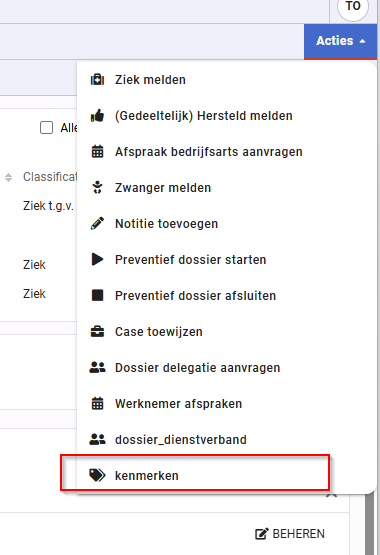Click the calendar icon beside Afspraak bedrijfsarts aanvragen

[x=97, y=151]
